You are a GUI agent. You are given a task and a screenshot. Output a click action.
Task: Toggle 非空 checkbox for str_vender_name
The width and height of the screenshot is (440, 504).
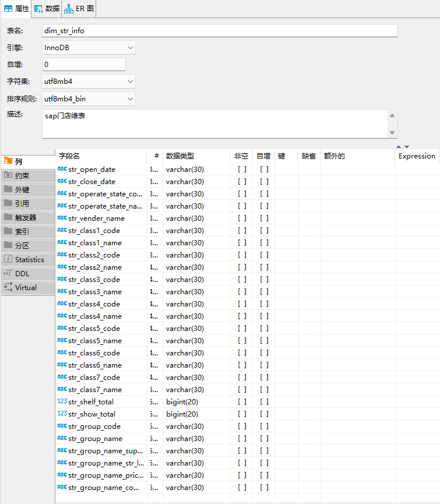[242, 218]
